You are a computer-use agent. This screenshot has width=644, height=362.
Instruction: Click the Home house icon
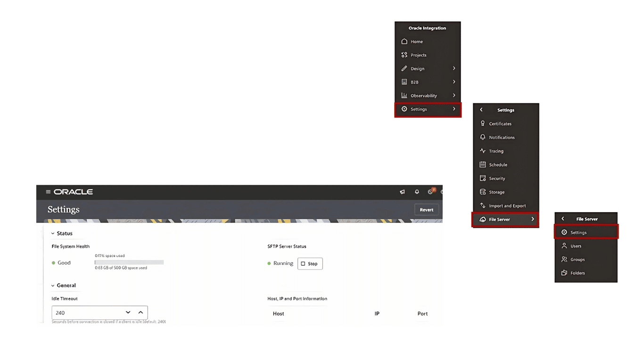404,41
